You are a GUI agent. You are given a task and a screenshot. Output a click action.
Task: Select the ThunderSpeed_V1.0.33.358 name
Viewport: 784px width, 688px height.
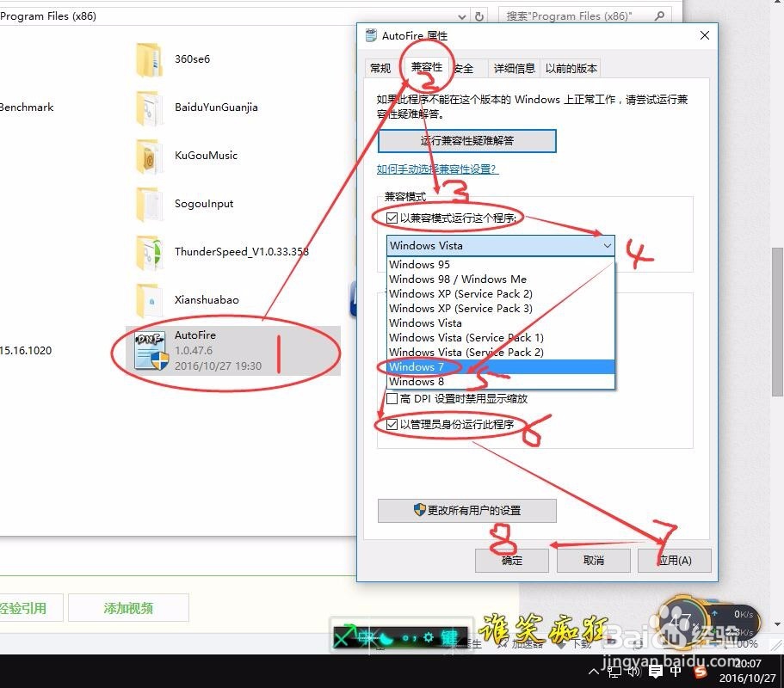[242, 251]
